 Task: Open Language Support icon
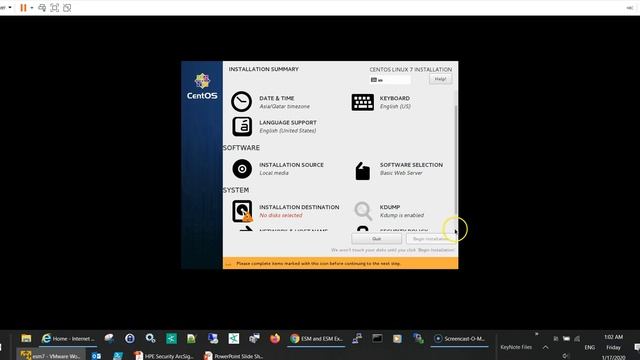click(x=242, y=127)
